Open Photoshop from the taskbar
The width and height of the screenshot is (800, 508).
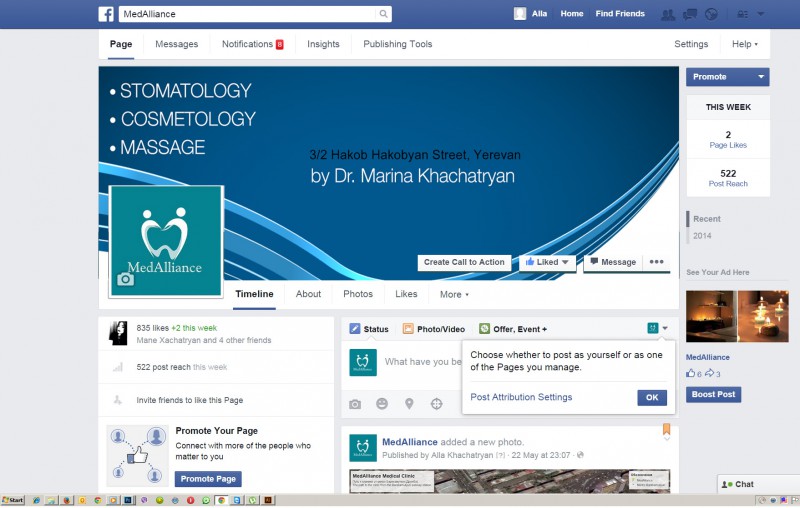pyautogui.click(x=128, y=500)
